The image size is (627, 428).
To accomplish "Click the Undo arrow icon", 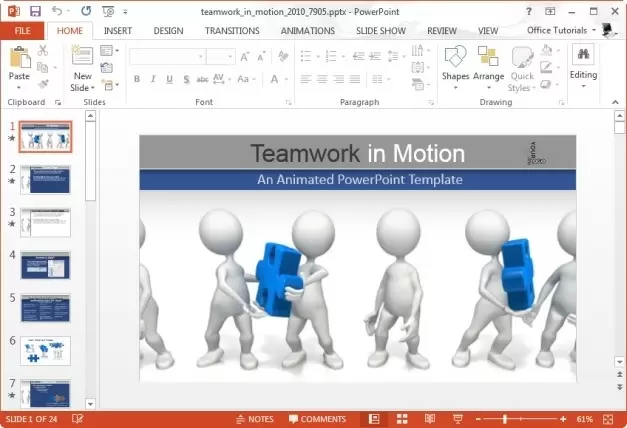I will pos(57,11).
